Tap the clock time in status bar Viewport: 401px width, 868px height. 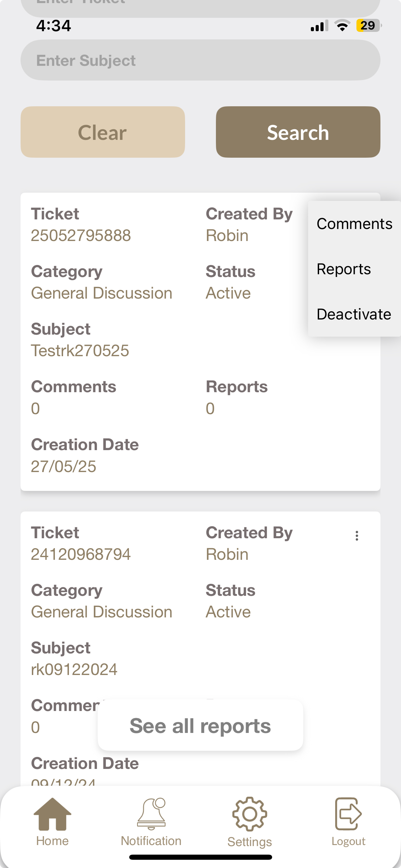tap(54, 26)
